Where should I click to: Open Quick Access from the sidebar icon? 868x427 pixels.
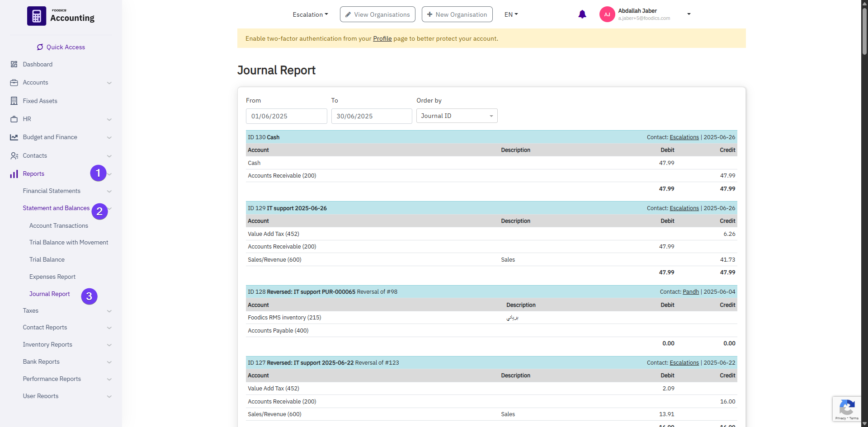pos(40,47)
